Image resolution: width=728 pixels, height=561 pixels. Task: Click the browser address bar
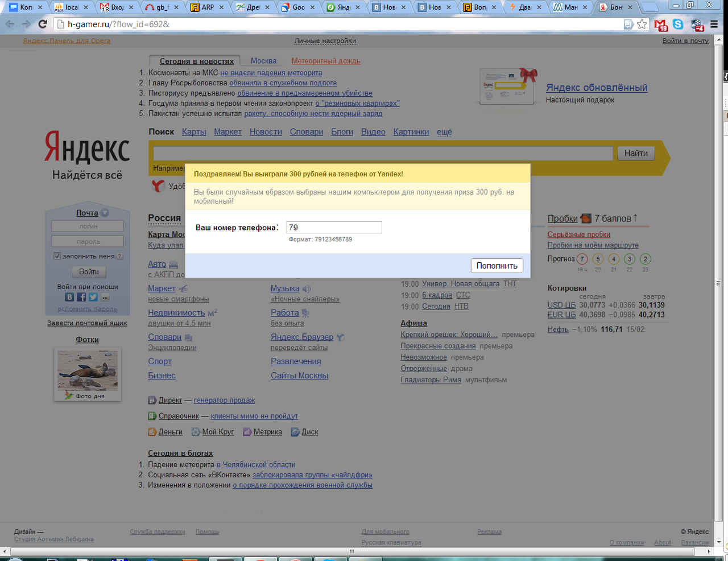click(x=341, y=24)
